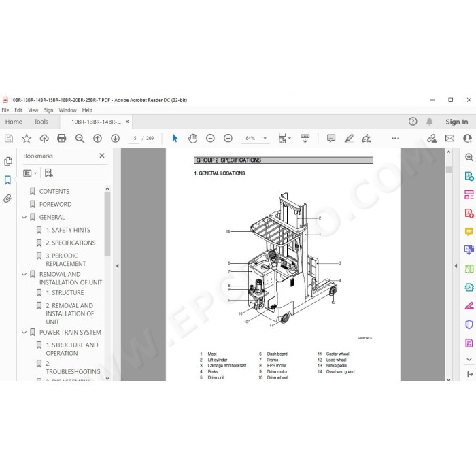The width and height of the screenshot is (476, 476).
Task: Add a comment with speech bubble icon
Action: tap(331, 139)
